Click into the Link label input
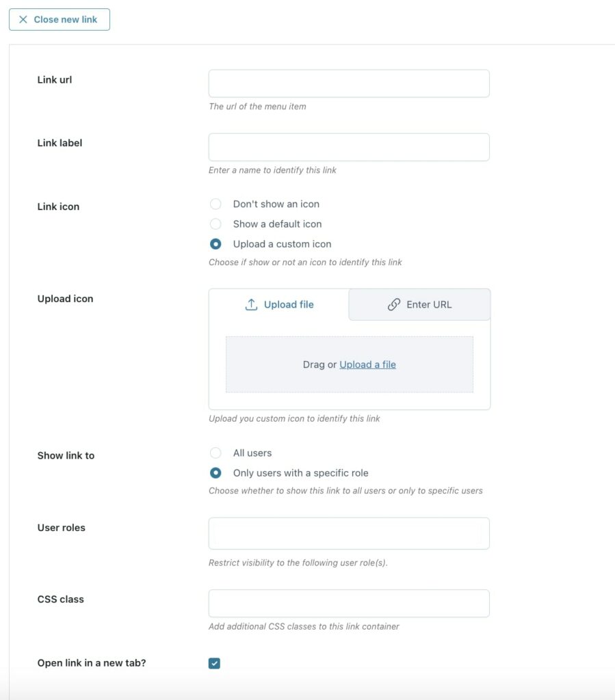The image size is (615, 700). [349, 148]
